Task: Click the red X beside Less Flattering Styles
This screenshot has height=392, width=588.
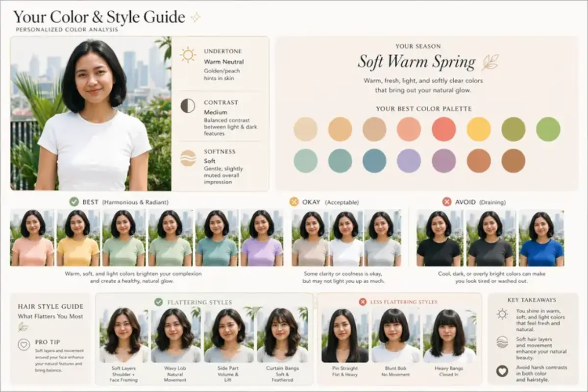Action: point(363,302)
